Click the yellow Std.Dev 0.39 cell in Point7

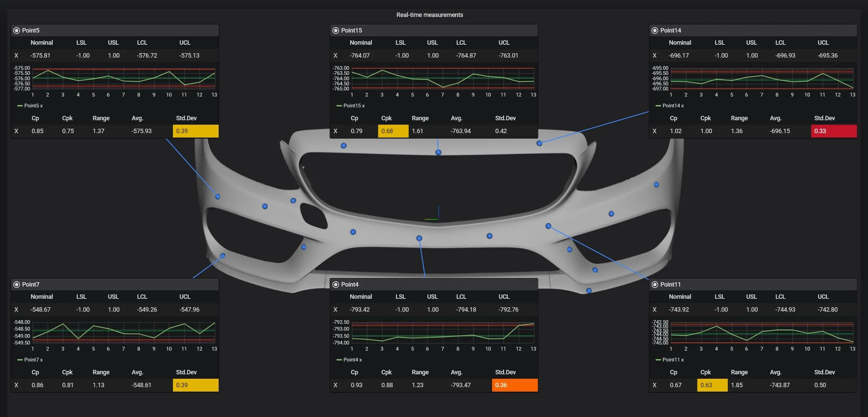click(x=196, y=385)
